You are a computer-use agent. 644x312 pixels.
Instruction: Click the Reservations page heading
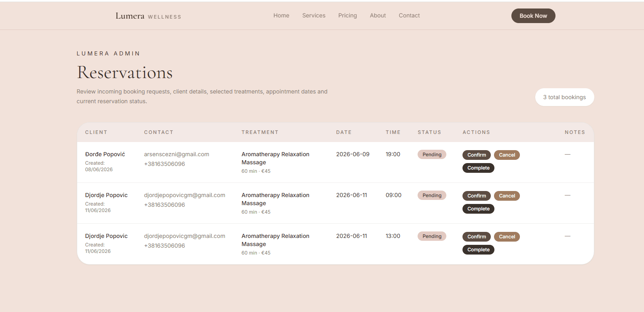[125, 72]
